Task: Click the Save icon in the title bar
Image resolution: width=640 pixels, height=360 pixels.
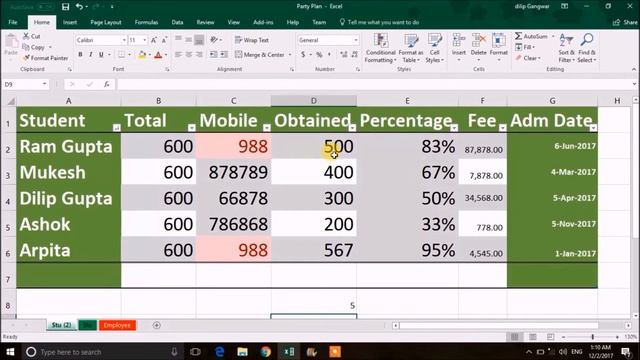Action: (x=65, y=7)
